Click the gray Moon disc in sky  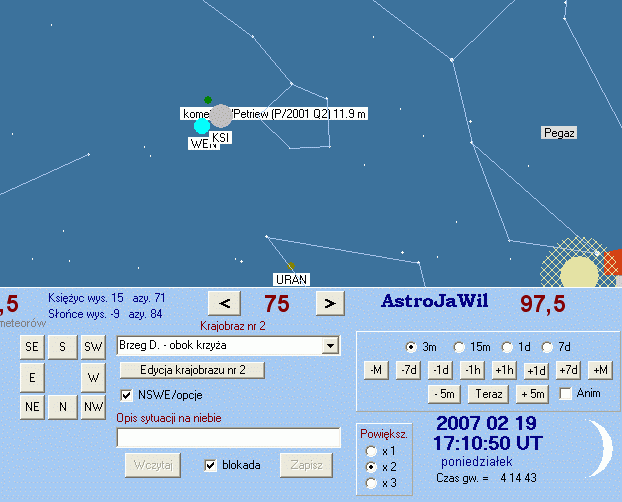[221, 116]
